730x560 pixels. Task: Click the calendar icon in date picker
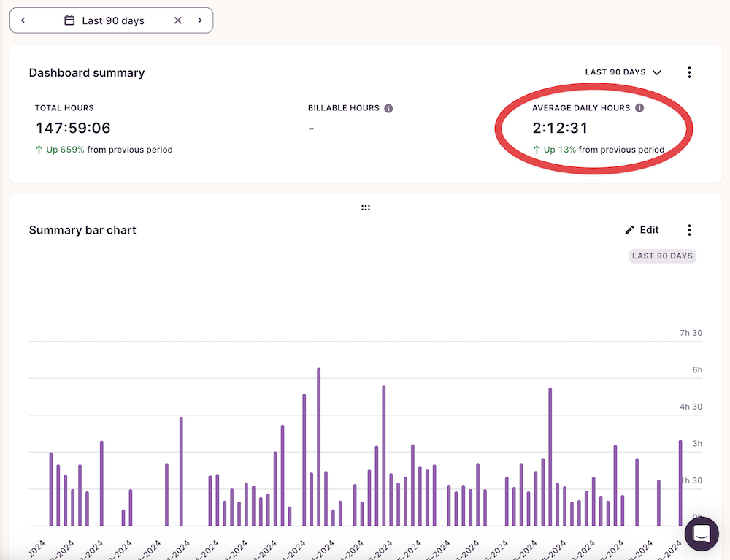pyautogui.click(x=69, y=20)
